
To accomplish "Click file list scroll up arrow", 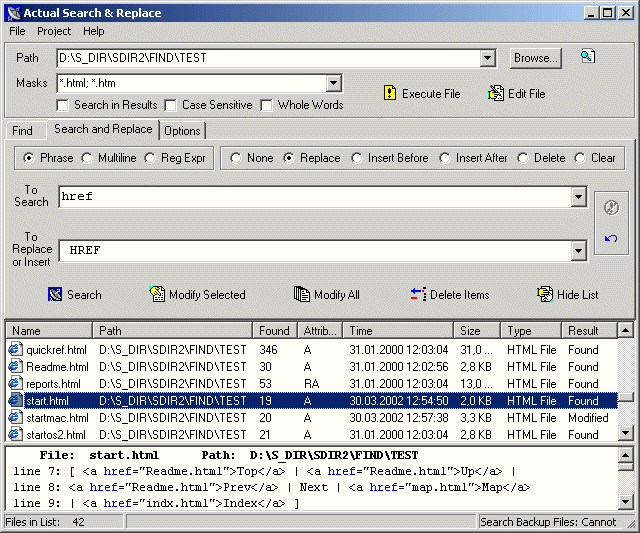I will point(626,330).
